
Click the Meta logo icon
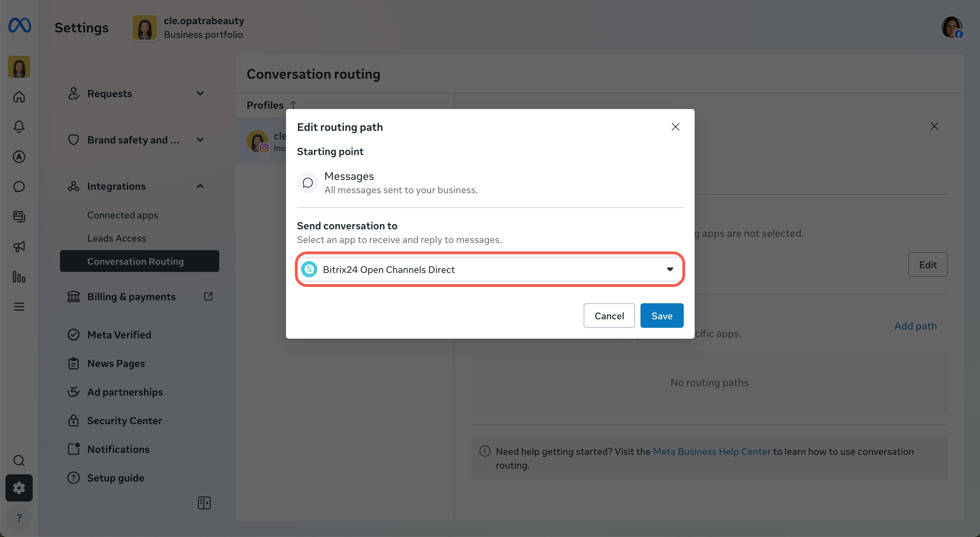[19, 26]
